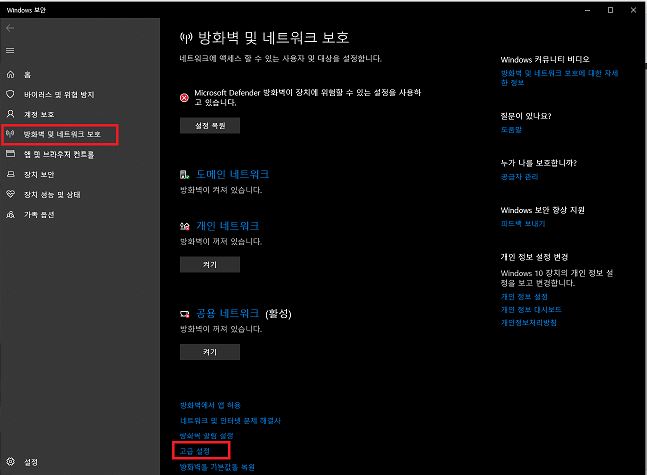The height and width of the screenshot is (475, 647).
Task: Open 장치 보안 page
Action: tap(39, 175)
